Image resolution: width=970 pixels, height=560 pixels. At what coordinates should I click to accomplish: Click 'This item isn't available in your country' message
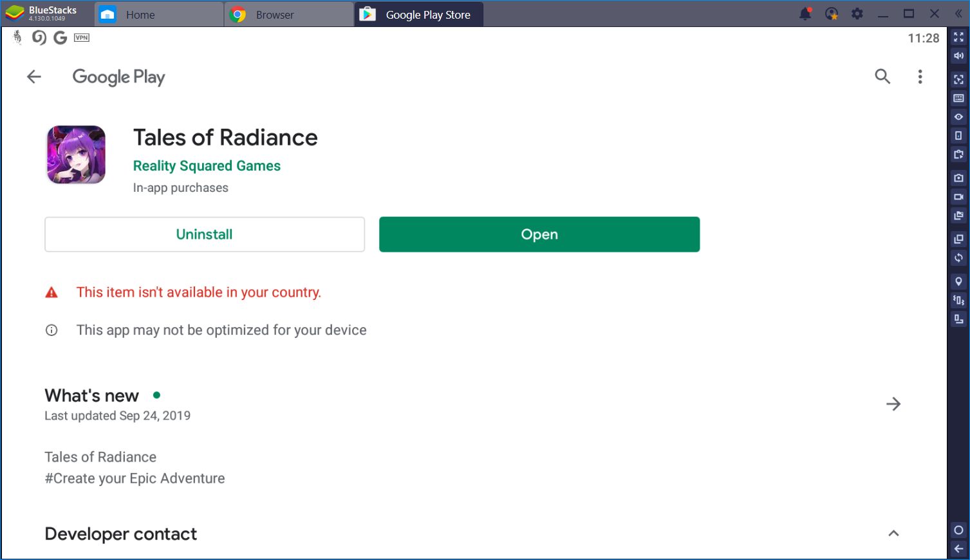tap(198, 292)
